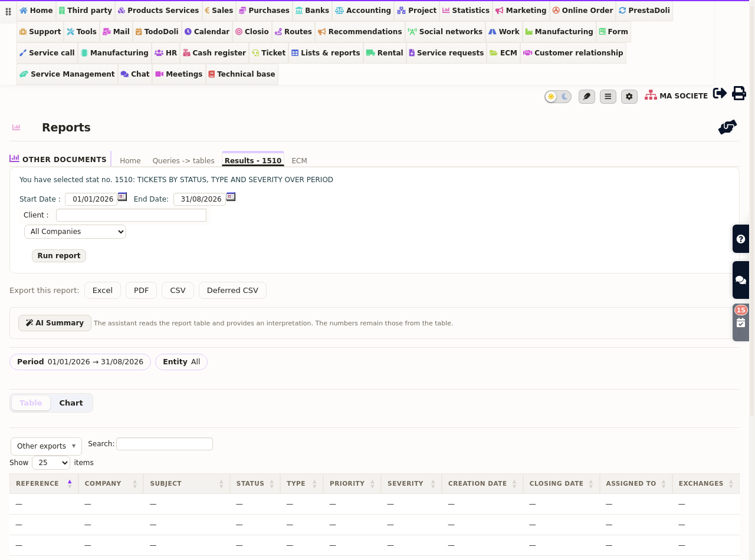The width and height of the screenshot is (755, 560).
Task: Click the MA SOCIETE company selector
Action: pyautogui.click(x=677, y=95)
